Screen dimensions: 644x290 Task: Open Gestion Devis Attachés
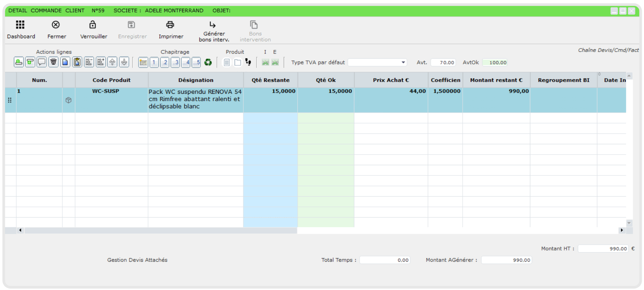click(137, 260)
